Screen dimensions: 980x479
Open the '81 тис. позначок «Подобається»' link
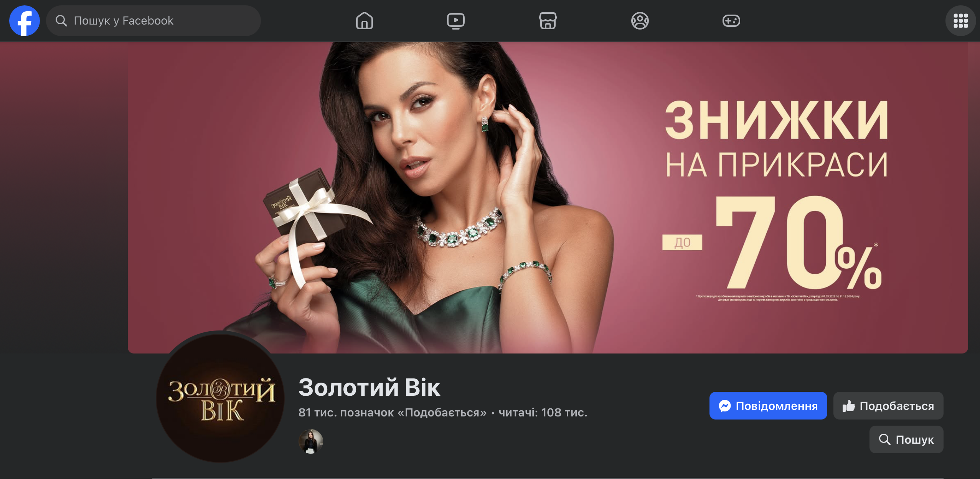point(392,413)
